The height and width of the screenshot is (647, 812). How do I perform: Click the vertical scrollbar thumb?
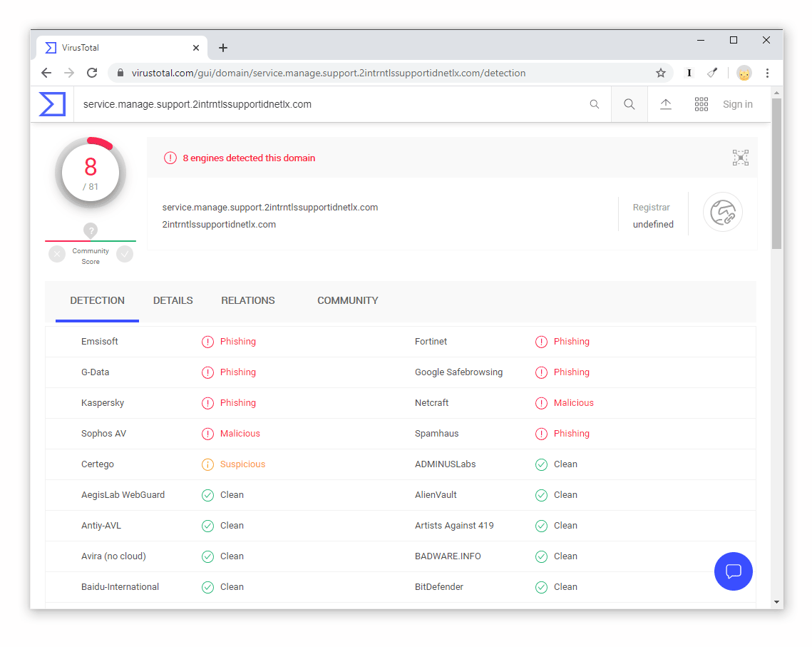[776, 173]
